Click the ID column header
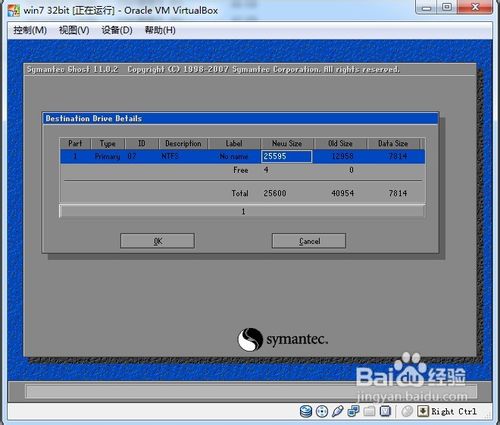The width and height of the screenshot is (500, 425). pyautogui.click(x=141, y=143)
